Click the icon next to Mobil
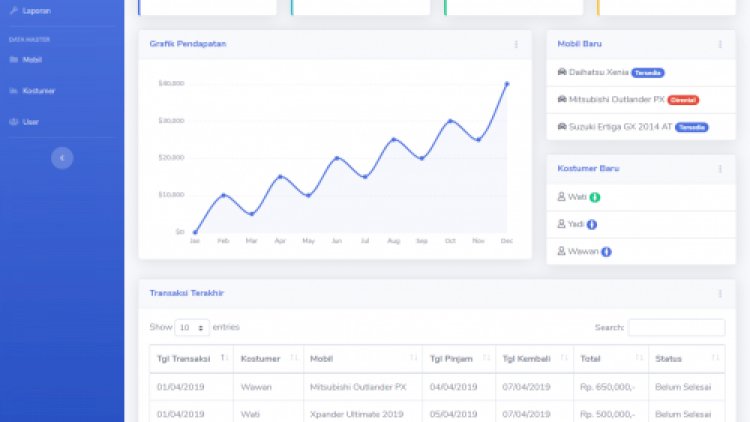 [14, 60]
